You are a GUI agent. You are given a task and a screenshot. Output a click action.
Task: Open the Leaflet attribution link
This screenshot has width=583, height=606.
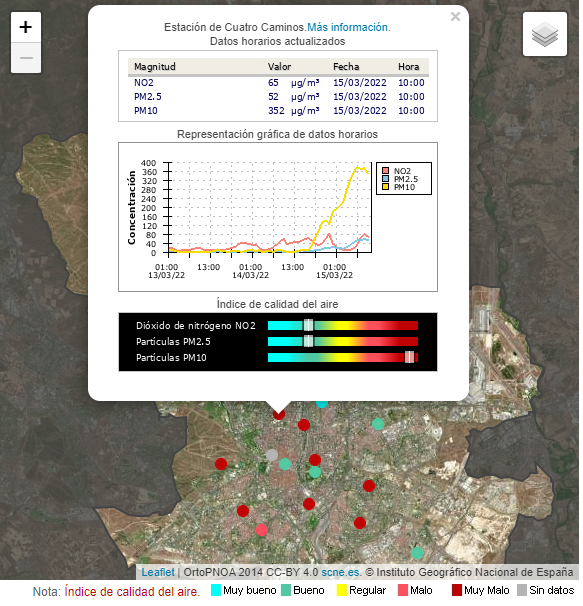click(158, 572)
